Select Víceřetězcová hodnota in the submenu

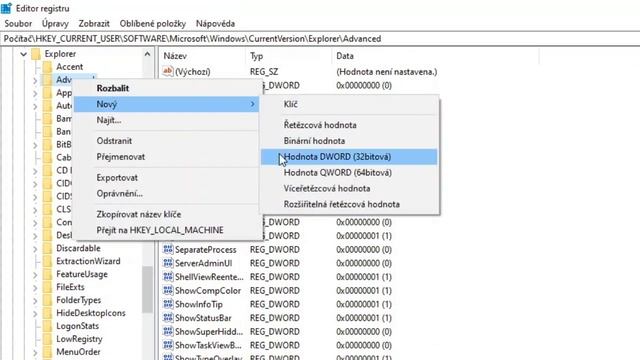(349, 189)
